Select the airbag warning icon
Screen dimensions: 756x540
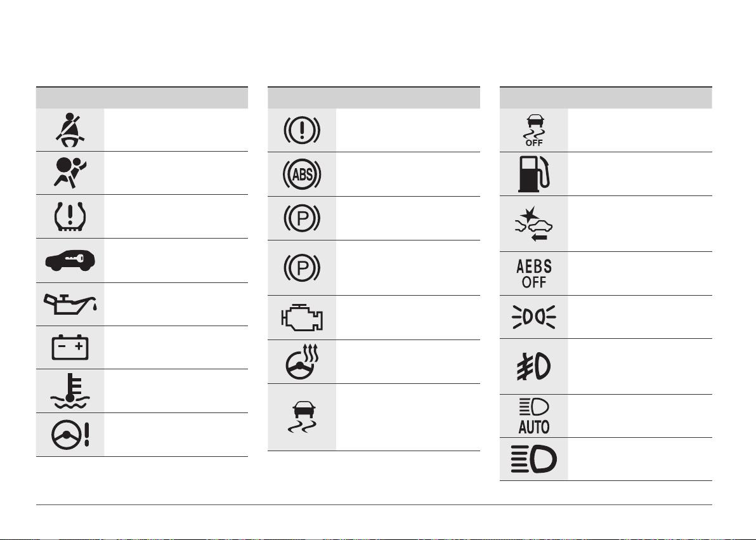70,173
